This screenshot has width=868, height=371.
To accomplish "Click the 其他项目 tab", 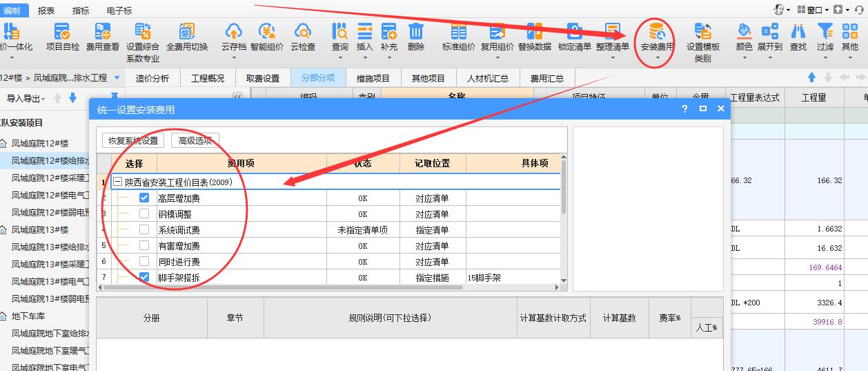I will 428,78.
